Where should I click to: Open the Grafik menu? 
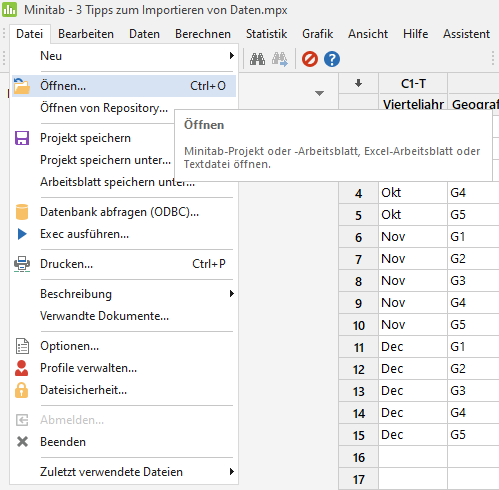(x=318, y=34)
